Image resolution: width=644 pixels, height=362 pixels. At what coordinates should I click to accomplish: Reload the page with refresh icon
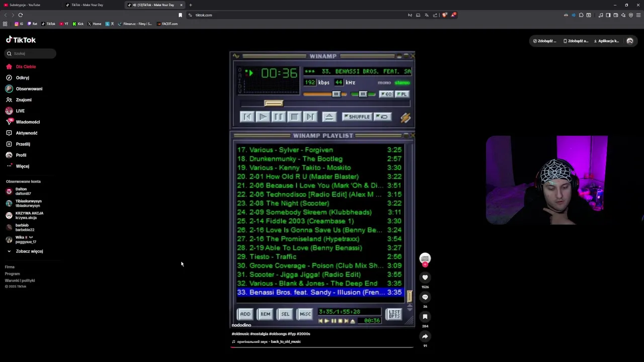pos(20,15)
